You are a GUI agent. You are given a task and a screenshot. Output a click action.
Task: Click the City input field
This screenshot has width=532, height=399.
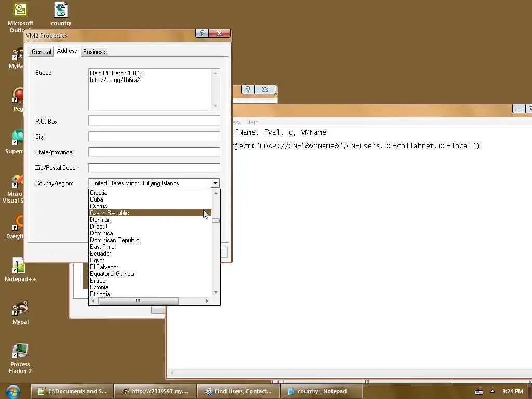tap(154, 137)
